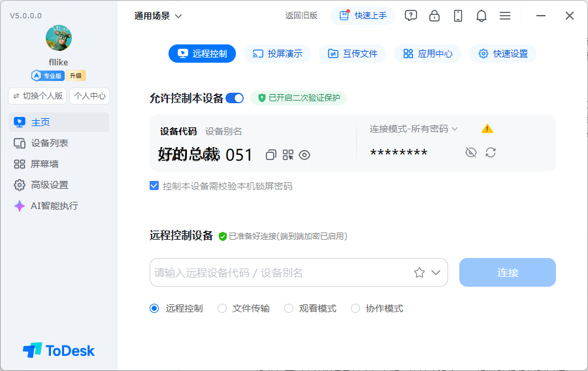The height and width of the screenshot is (371, 588).
Task: Click the username fllike
Action: pos(59,62)
